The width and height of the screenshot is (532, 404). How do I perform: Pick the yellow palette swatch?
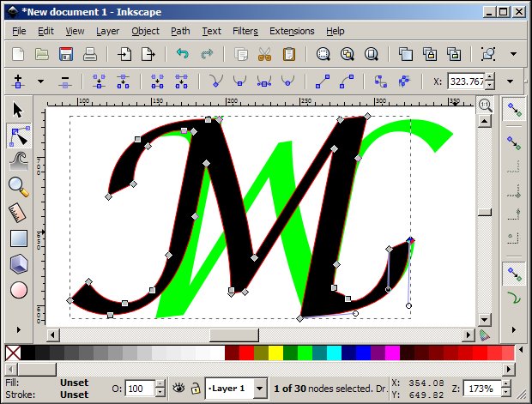pyautogui.click(x=275, y=353)
